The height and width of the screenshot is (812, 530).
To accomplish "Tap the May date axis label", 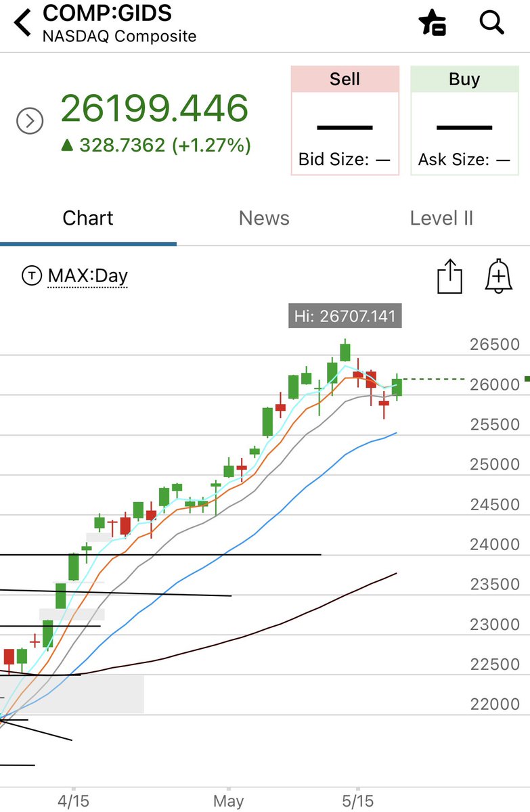I will 229,801.
